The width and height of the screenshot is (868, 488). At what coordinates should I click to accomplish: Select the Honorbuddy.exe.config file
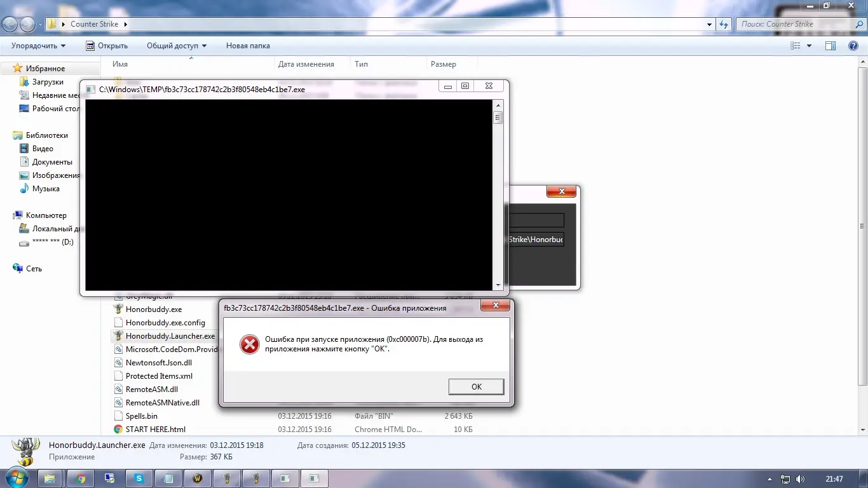pos(165,323)
